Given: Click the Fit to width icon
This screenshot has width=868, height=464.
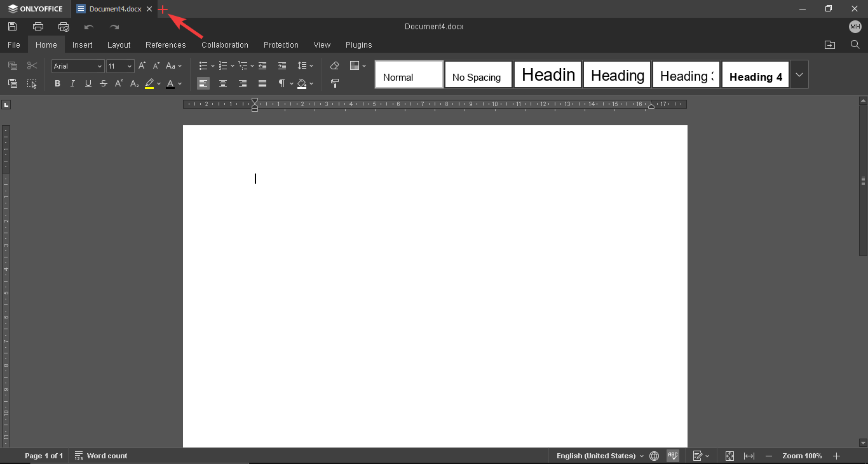Looking at the screenshot, I should tap(749, 456).
